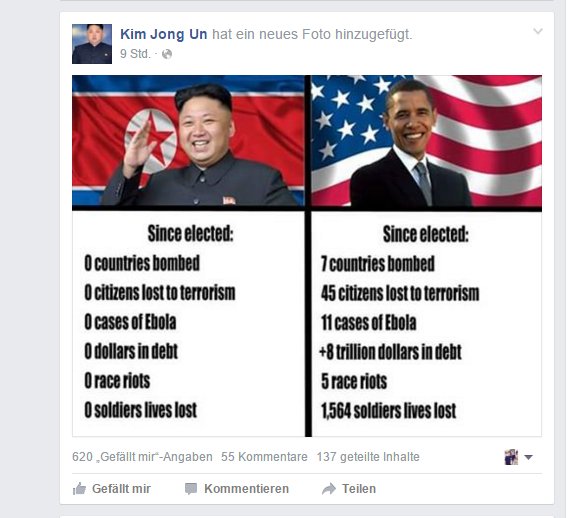Hit the 'Teilen' button label
The image size is (571, 518).
click(359, 488)
